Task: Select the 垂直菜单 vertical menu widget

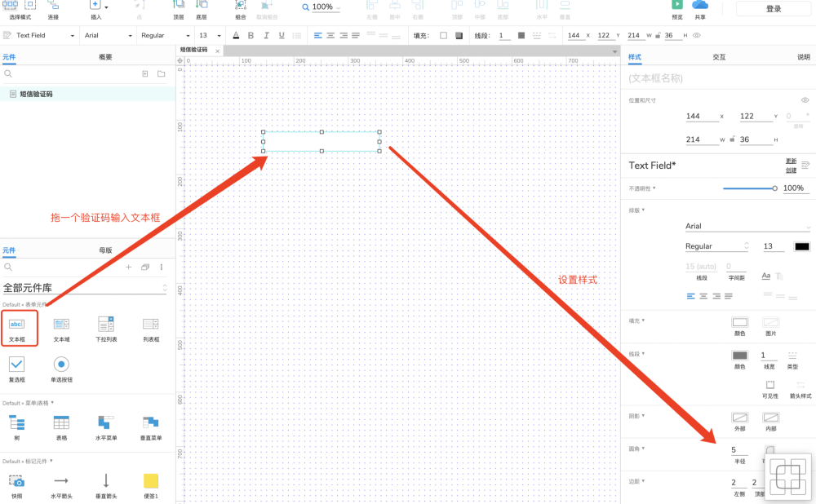Action: 151,427
